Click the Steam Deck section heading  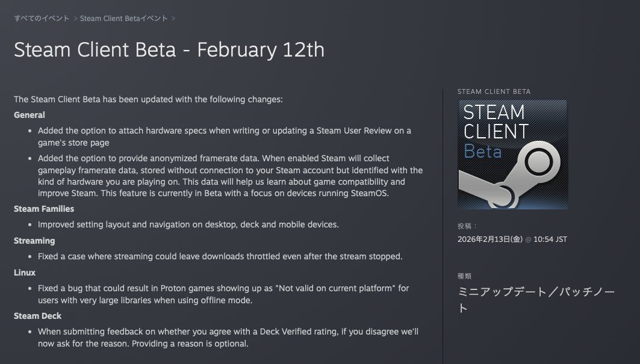(x=38, y=316)
